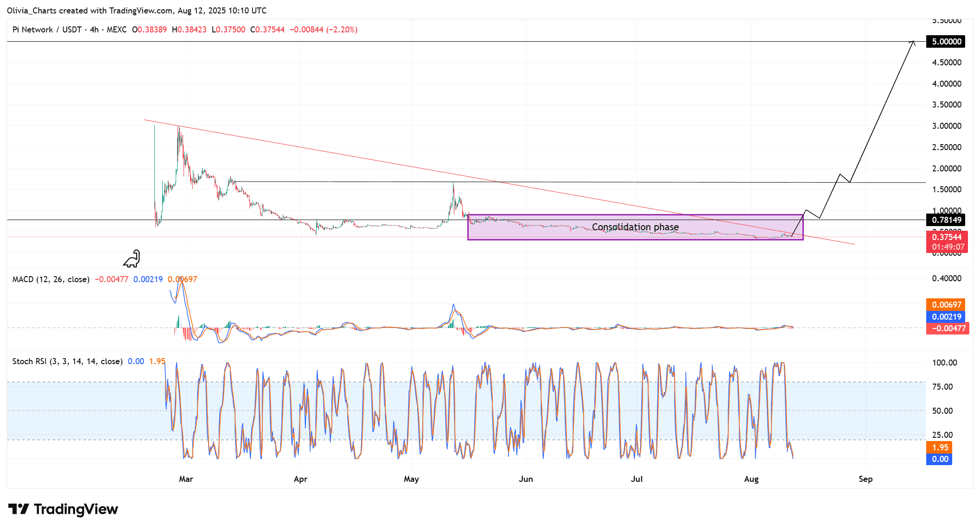The image size is (980, 530).
Task: Click the blue 0.00219 MACD value
Action: (147, 279)
